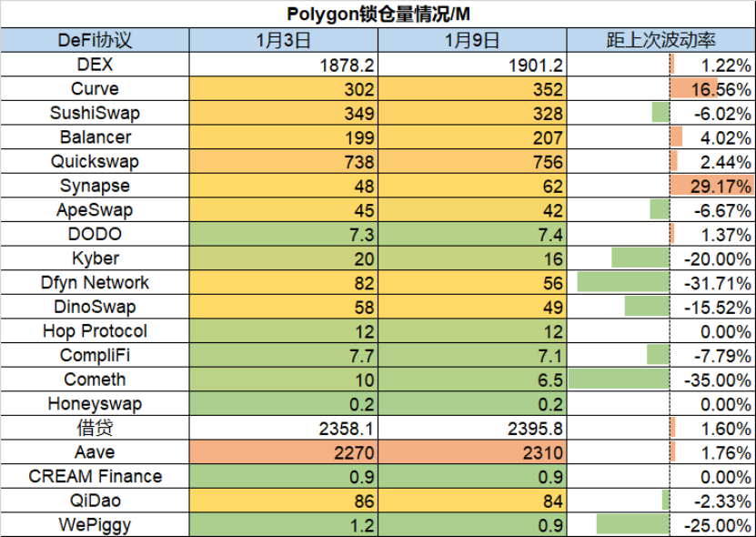Select the 1月3日 column header
Viewport: 756px width, 537px height.
coord(284,40)
